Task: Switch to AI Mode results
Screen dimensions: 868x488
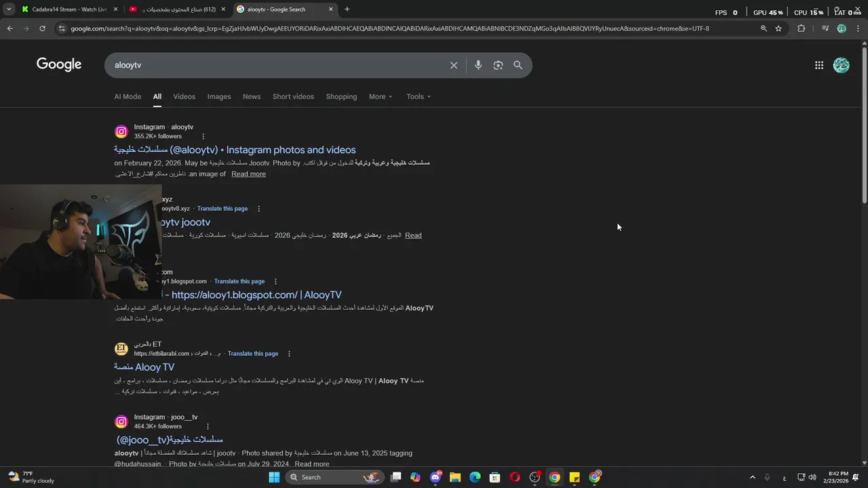Action: point(127,96)
